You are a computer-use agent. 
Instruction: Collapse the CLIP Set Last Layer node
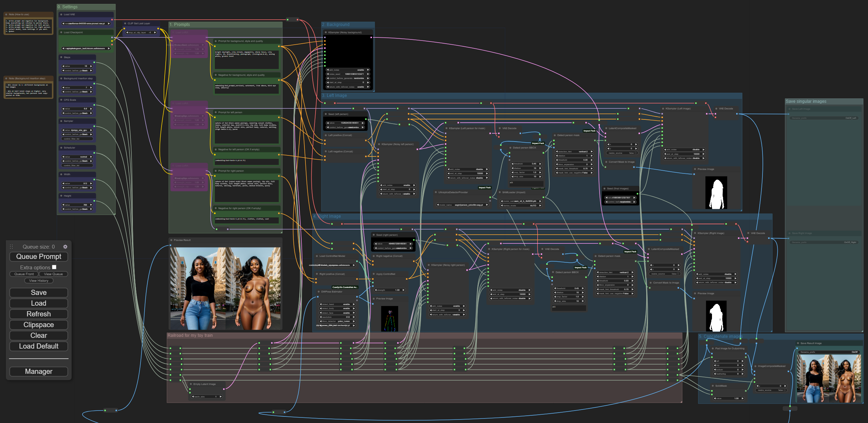(125, 24)
